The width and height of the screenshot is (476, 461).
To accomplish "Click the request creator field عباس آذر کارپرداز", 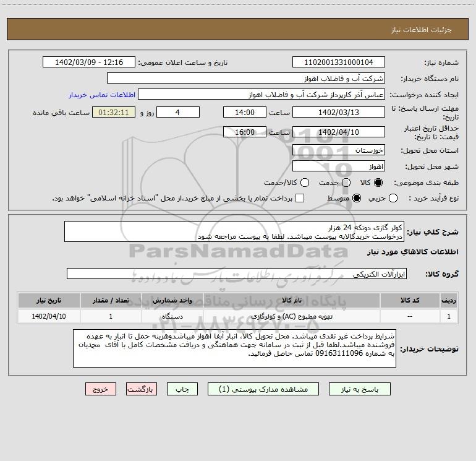I will 261,94.
